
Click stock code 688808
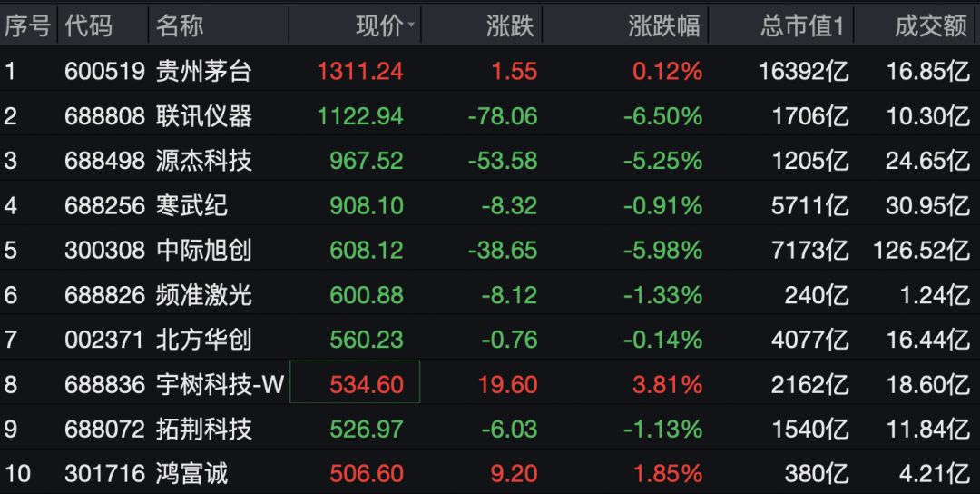pos(104,116)
